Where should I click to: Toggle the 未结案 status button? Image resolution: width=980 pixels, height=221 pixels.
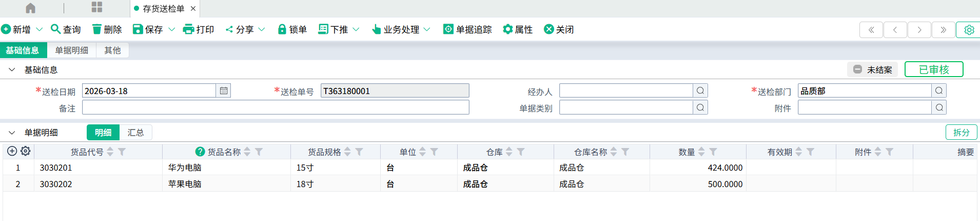(872, 69)
